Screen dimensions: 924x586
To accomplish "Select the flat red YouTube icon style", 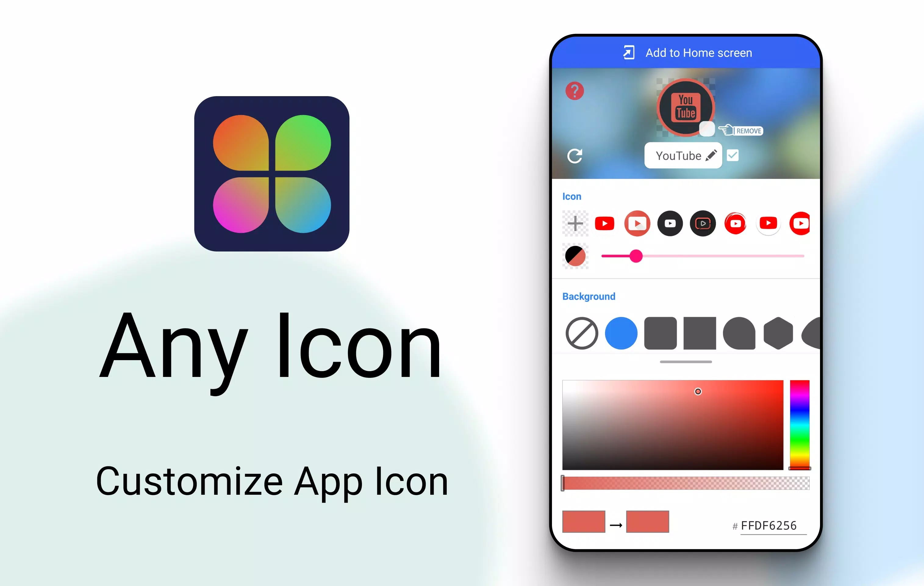I will [x=604, y=223].
